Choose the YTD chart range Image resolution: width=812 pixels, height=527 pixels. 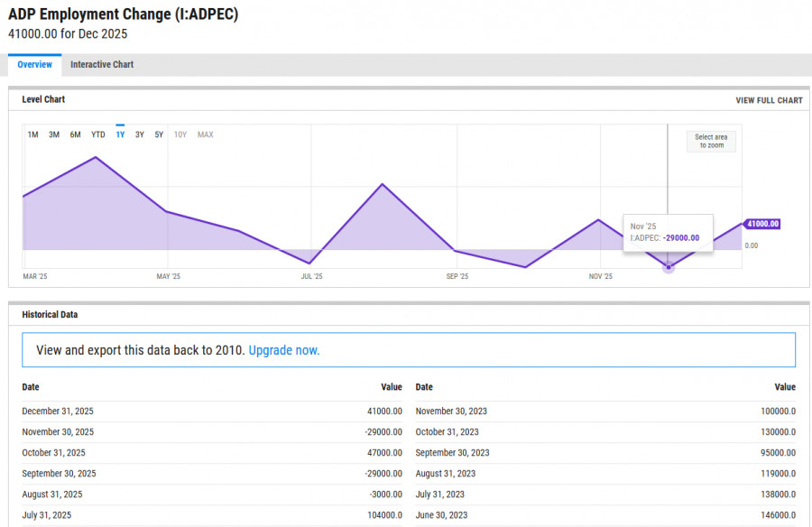pyautogui.click(x=97, y=134)
